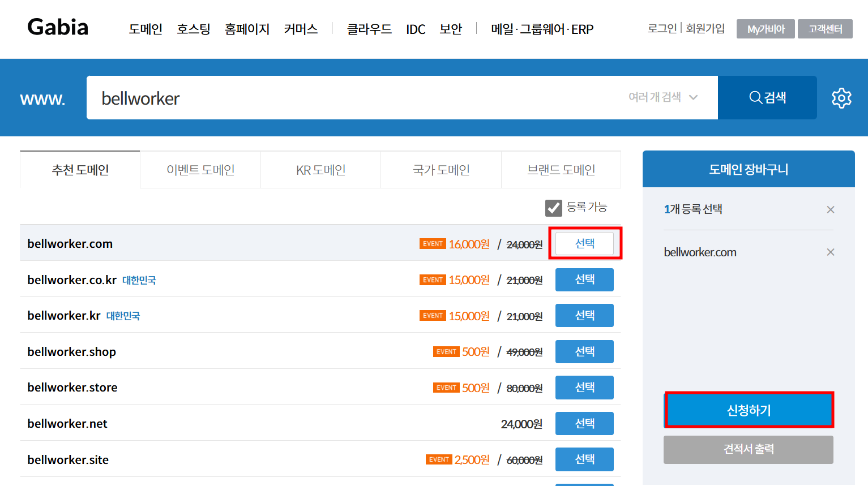Click the bellworker.co.kr domain name
Viewport: 868px width, 486px height.
pyautogui.click(x=72, y=280)
